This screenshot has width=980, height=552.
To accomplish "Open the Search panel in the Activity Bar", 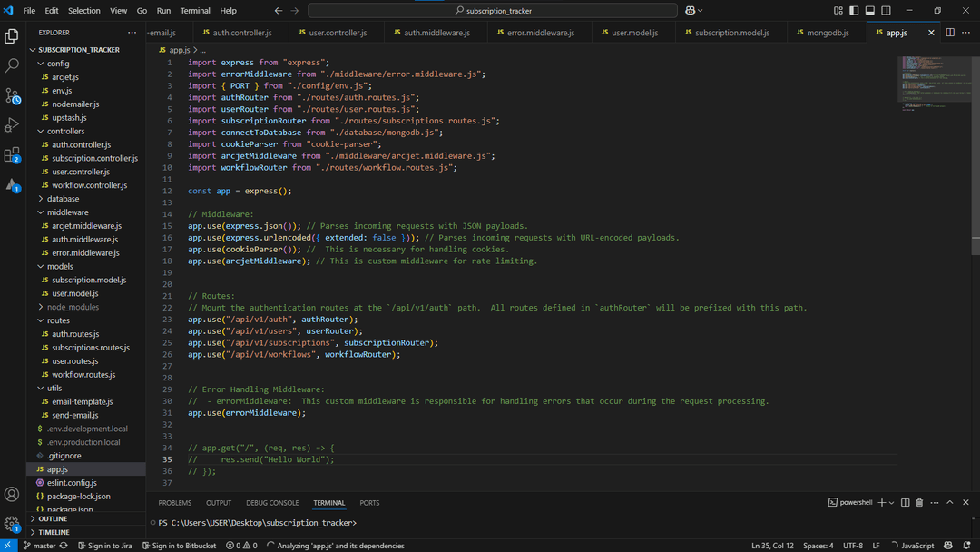I will pos(12,64).
